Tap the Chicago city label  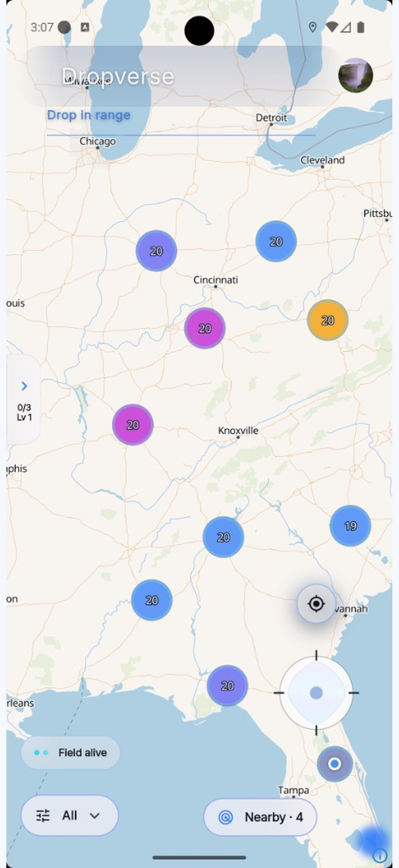[x=98, y=141]
